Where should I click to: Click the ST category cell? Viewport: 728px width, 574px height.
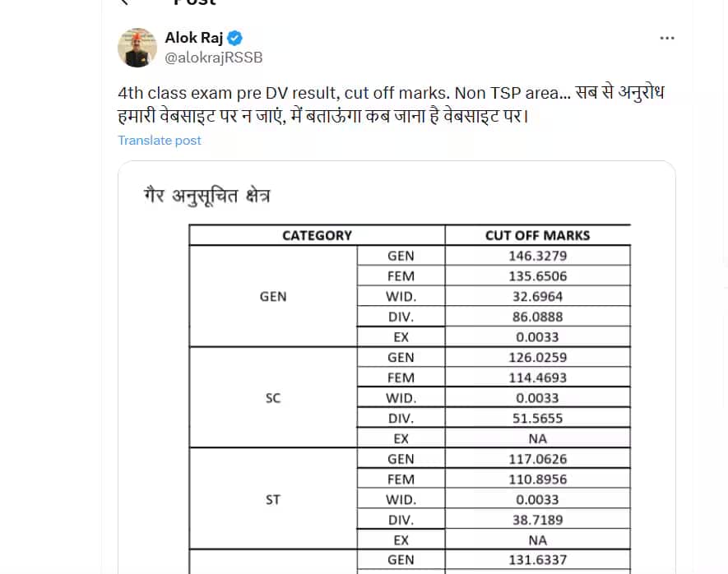273,499
